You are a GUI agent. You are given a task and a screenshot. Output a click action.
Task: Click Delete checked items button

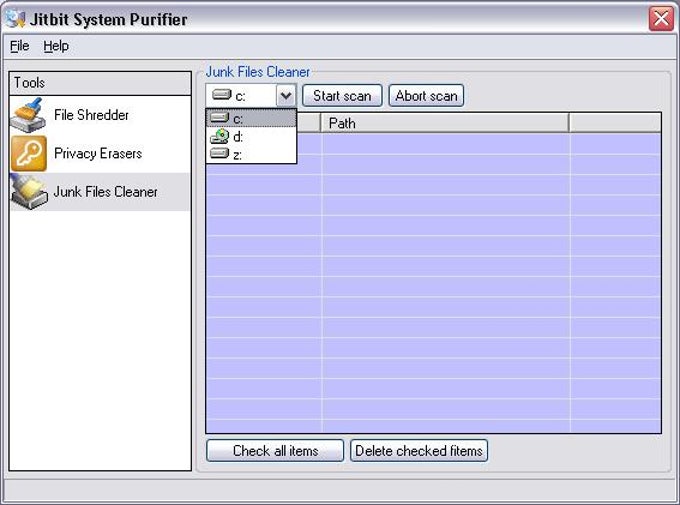(419, 451)
